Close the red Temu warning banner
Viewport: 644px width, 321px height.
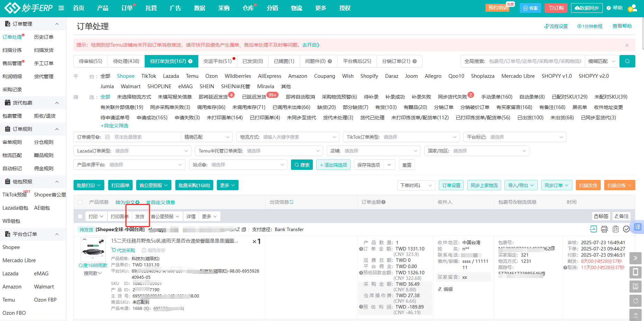(627, 45)
